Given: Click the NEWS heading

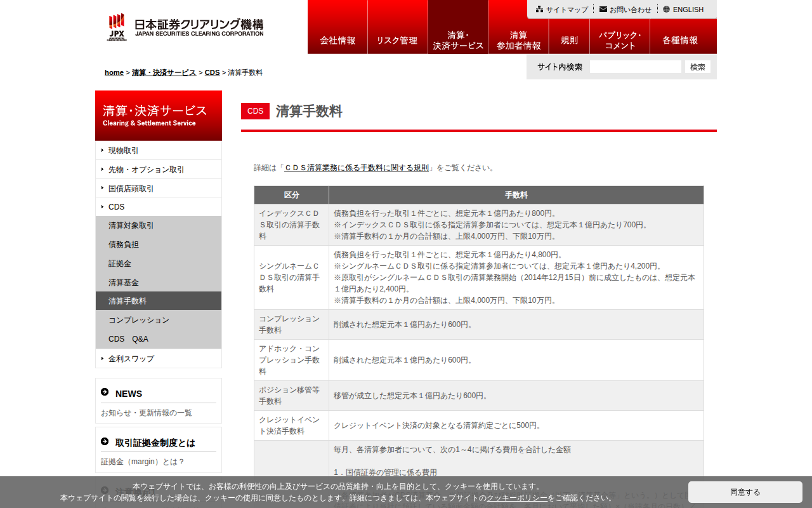Looking at the screenshot, I should [x=129, y=394].
